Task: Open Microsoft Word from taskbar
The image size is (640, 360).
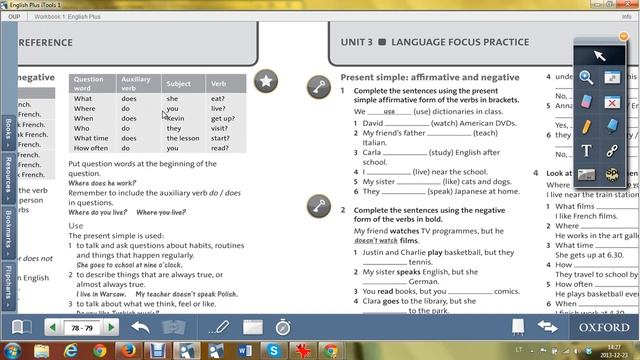Action: point(245,351)
